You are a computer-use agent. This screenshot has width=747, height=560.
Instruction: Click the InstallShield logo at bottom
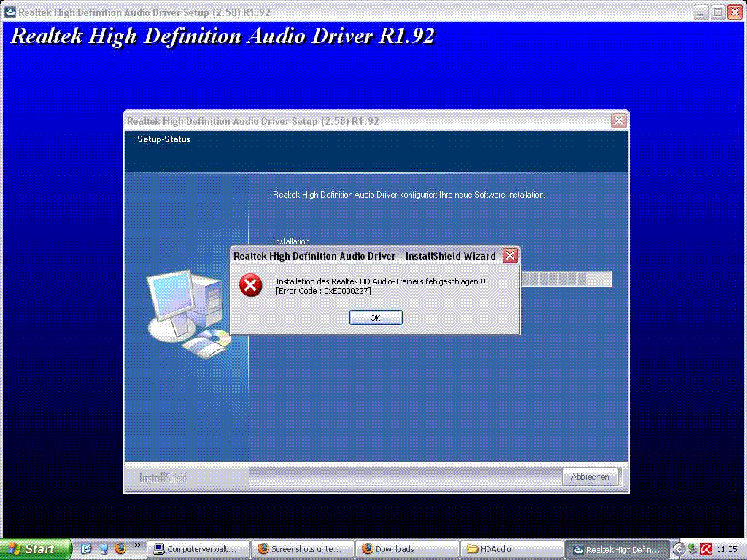(x=163, y=478)
